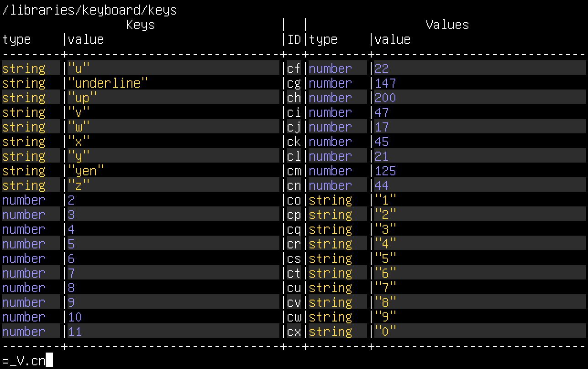
Task: Select ID cx
Action: coord(294,332)
